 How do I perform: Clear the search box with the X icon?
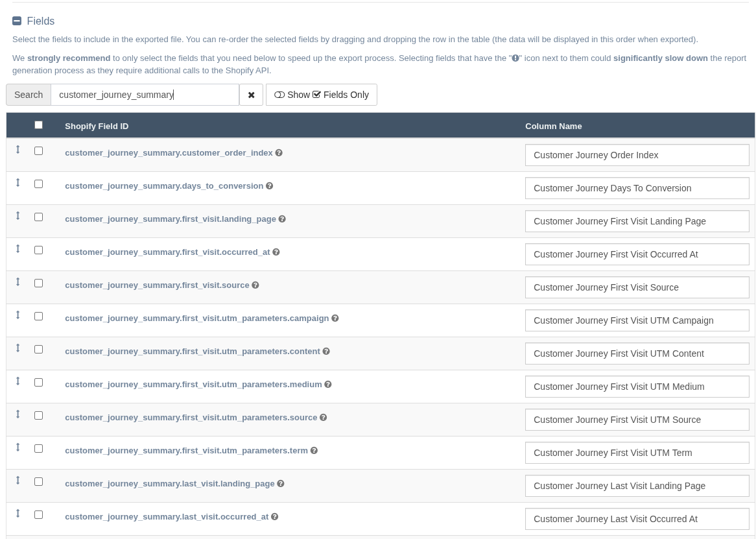point(251,95)
